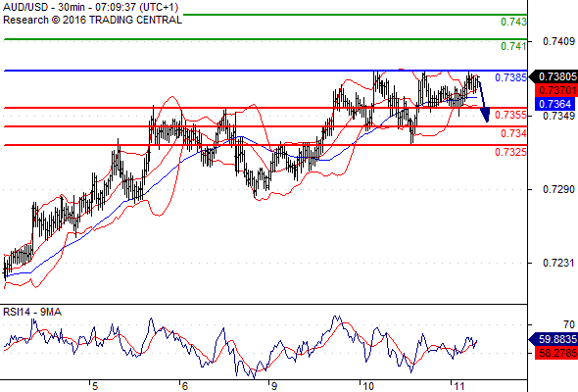This screenshot has width=578, height=392.
Task: Select the 0.7385 pivot level label
Action: coord(510,77)
